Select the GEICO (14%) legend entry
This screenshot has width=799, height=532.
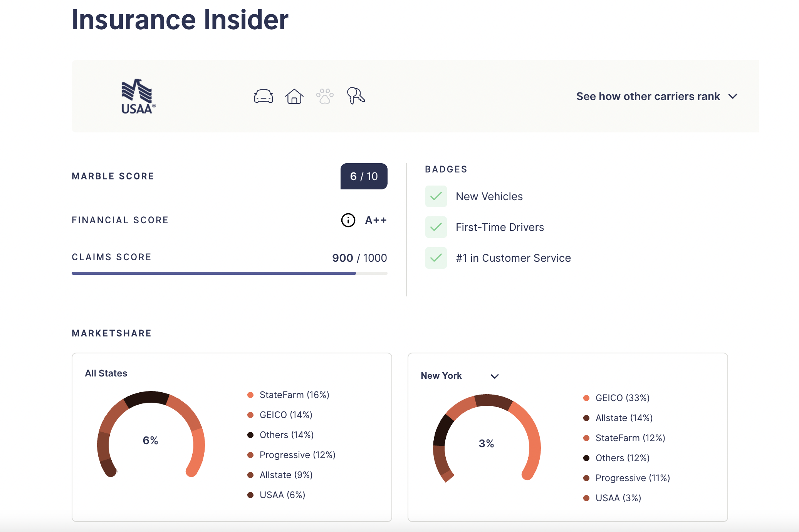click(280, 415)
